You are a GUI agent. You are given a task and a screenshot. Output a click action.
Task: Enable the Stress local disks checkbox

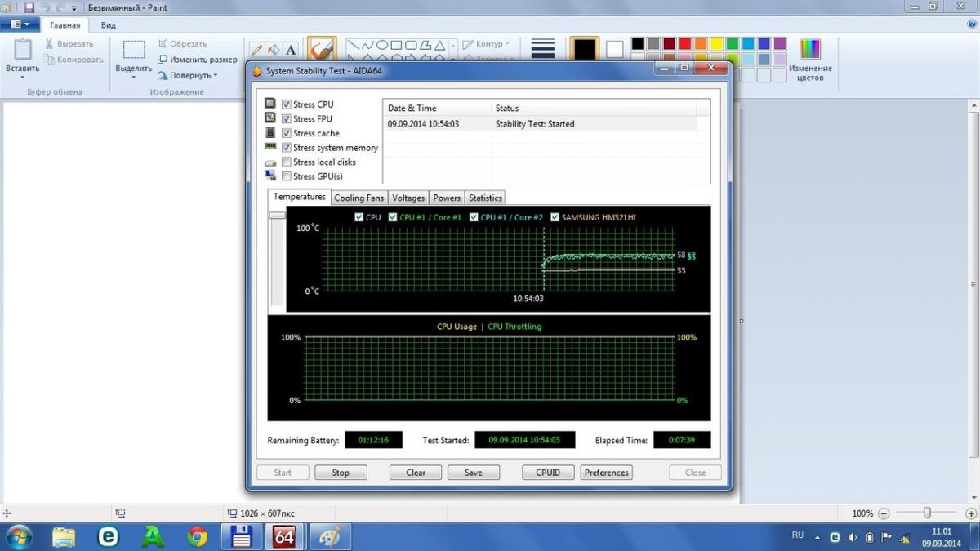coord(287,162)
